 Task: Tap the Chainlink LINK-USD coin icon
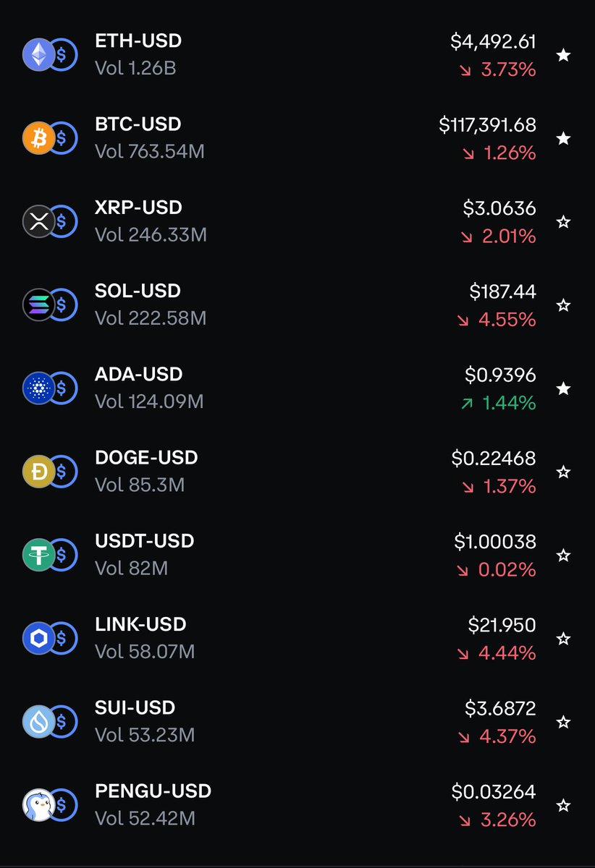[x=40, y=638]
